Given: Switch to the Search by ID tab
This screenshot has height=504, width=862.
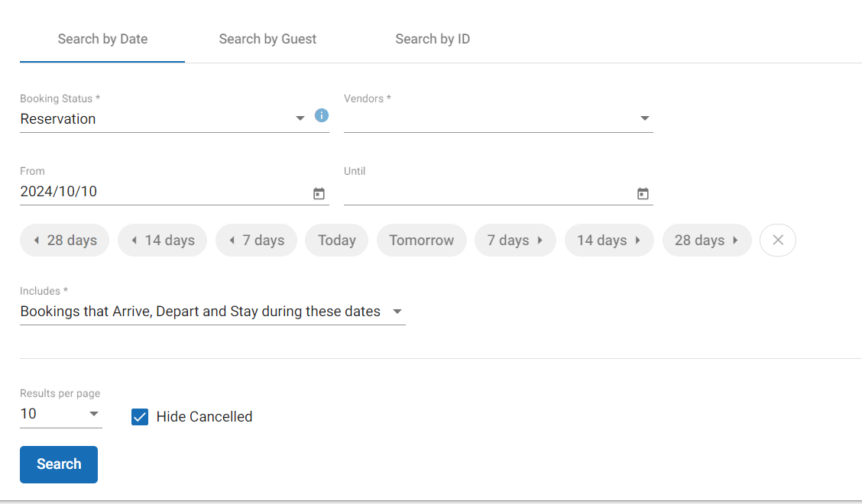Looking at the screenshot, I should tap(433, 39).
